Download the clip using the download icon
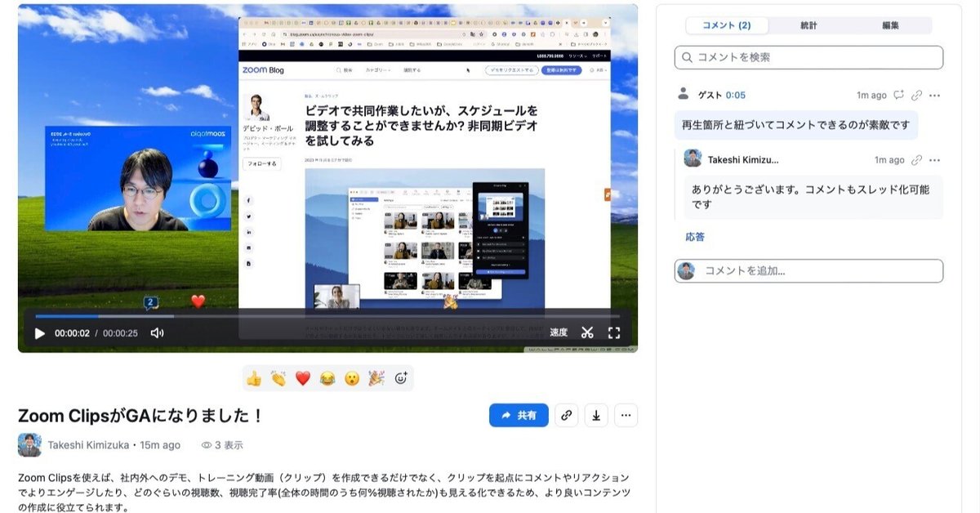The image size is (980, 513). tap(595, 415)
